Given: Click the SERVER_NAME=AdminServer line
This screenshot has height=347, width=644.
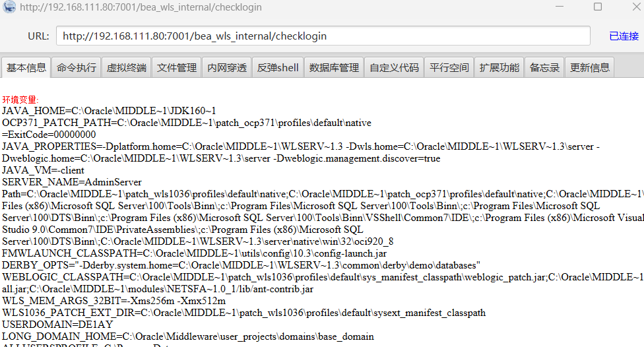Looking at the screenshot, I should 72,182.
